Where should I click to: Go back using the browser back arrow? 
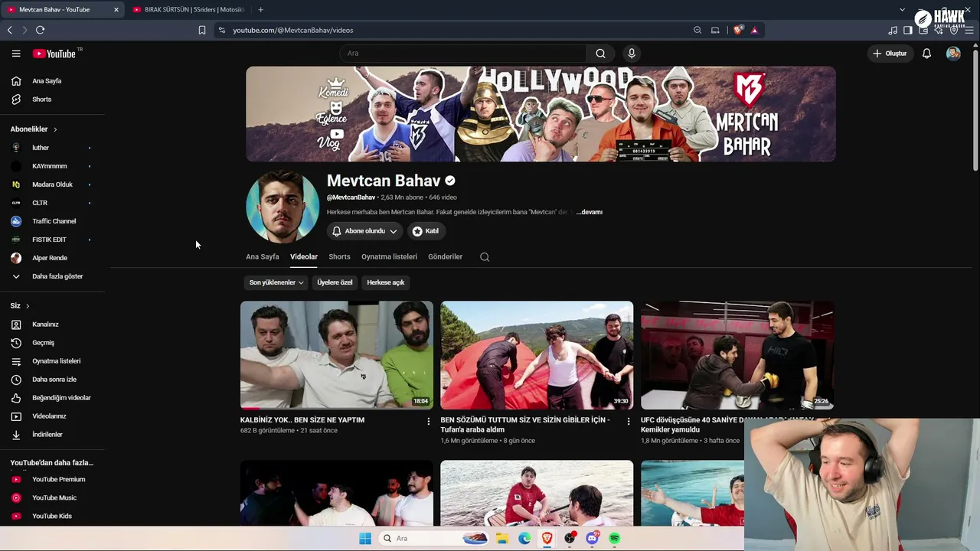(x=10, y=30)
